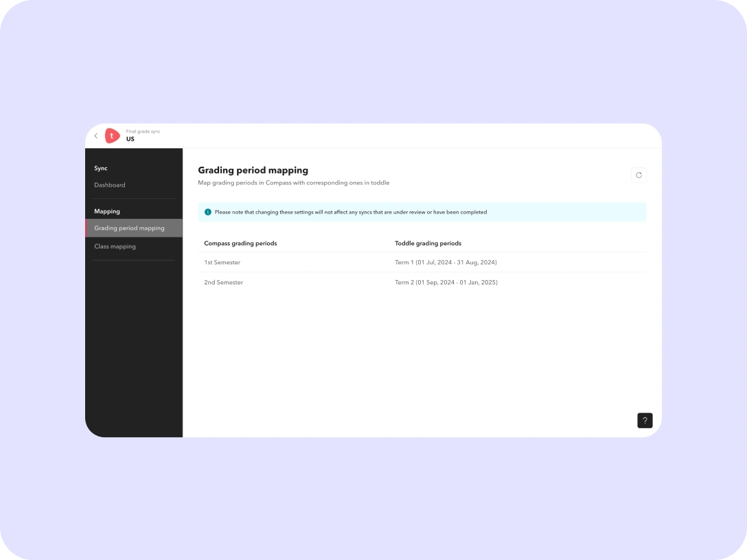The image size is (747, 560).
Task: Click the Grading period mapping page heading
Action: 253,170
